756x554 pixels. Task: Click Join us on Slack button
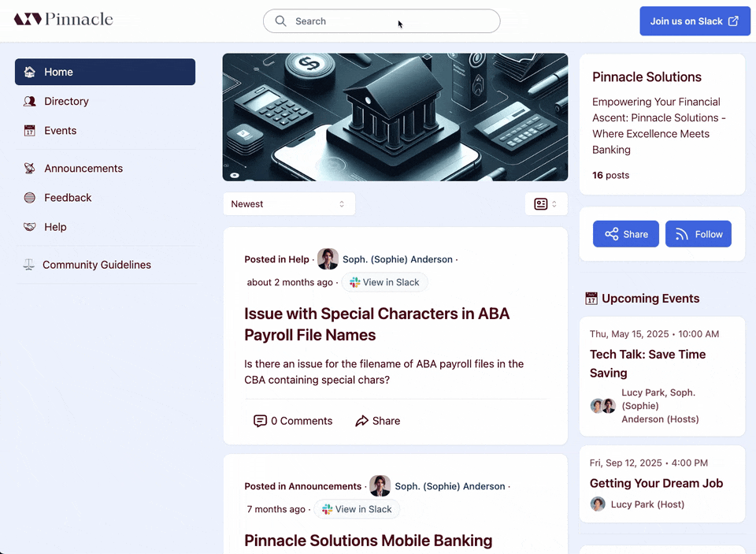coord(695,20)
